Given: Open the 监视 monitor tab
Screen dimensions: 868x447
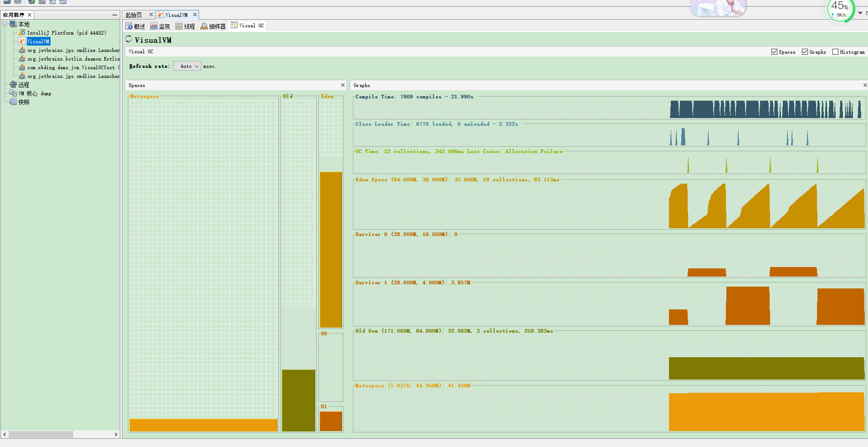Looking at the screenshot, I should [x=160, y=26].
